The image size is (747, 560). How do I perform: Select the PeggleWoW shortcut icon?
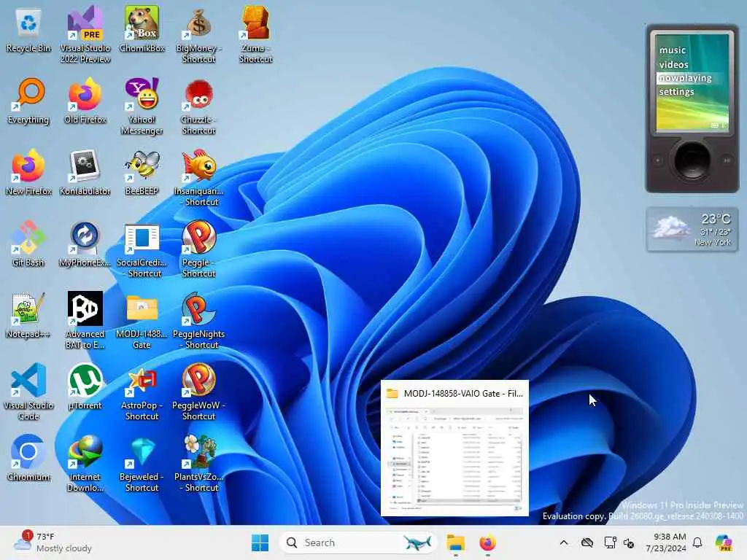tap(198, 392)
